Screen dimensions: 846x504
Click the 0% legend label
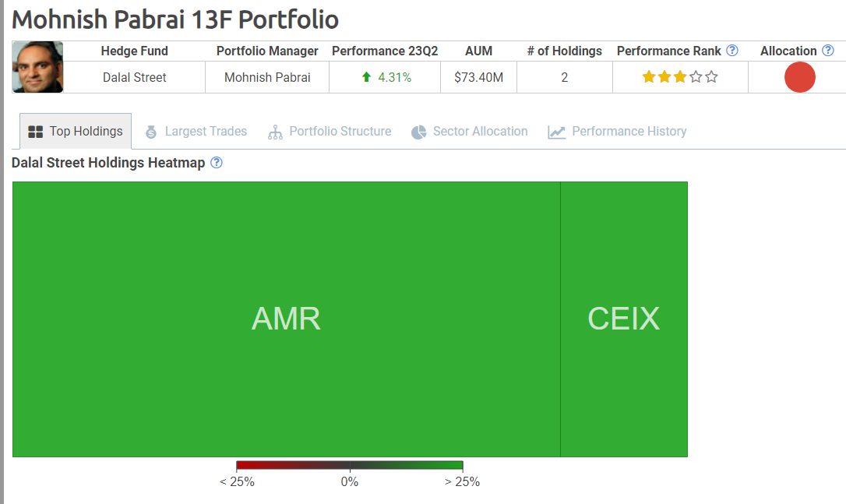(x=350, y=482)
